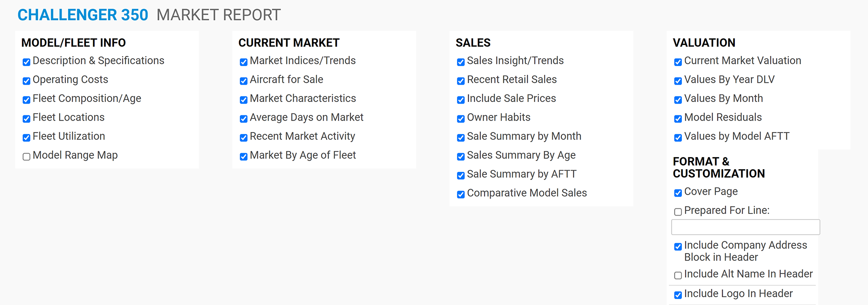Uncheck Average Days on Market
868x305 pixels.
tap(243, 119)
